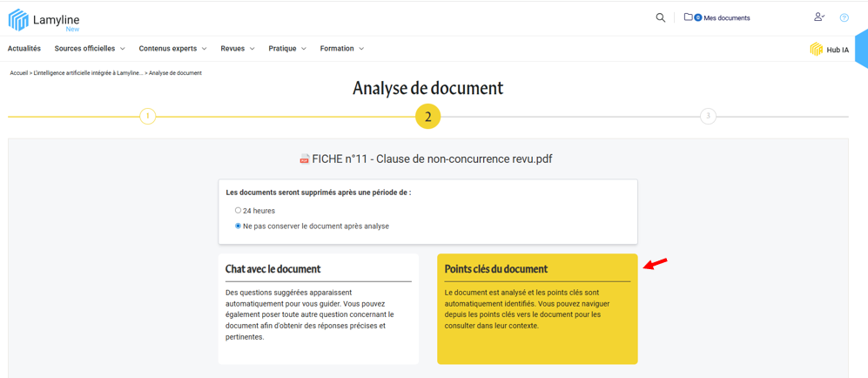The width and height of the screenshot is (868, 378).
Task: Expand the Contenus experts menu
Action: click(172, 49)
